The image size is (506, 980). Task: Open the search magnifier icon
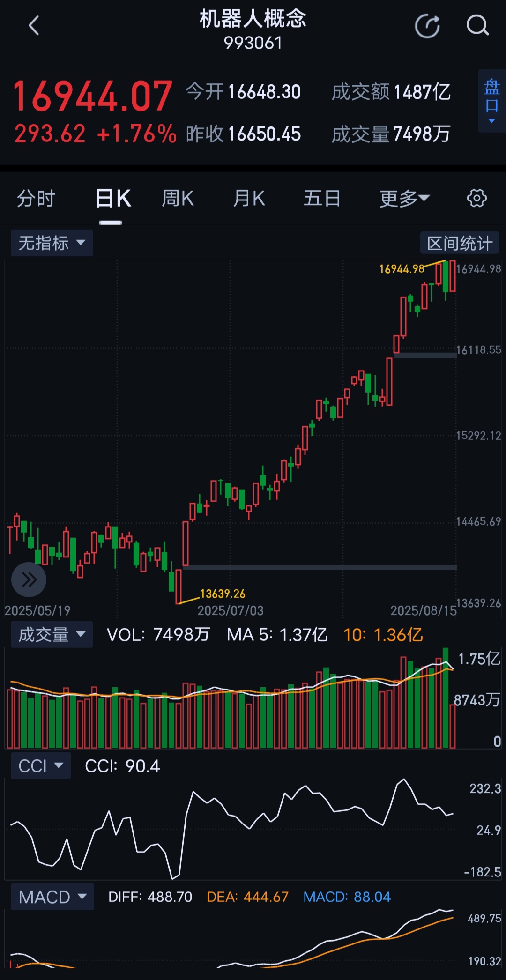477,26
